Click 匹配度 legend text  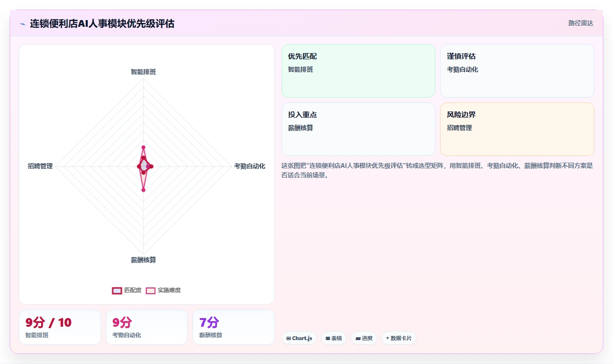pyautogui.click(x=133, y=290)
